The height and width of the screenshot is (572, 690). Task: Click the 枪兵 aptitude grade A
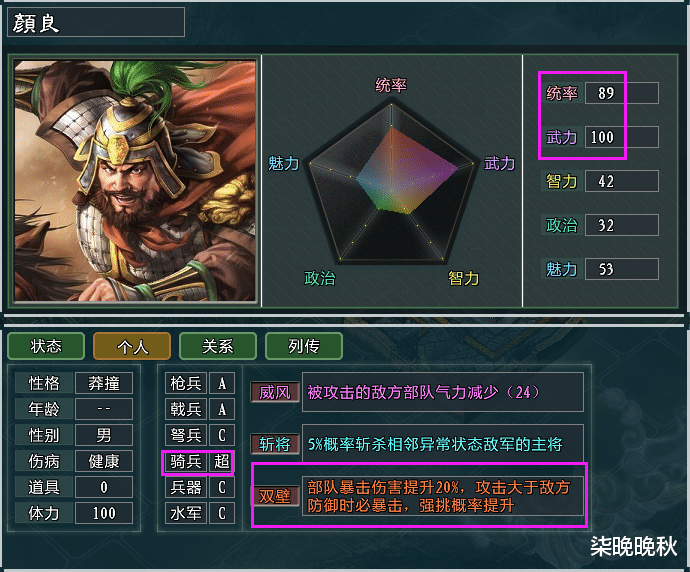(x=222, y=383)
